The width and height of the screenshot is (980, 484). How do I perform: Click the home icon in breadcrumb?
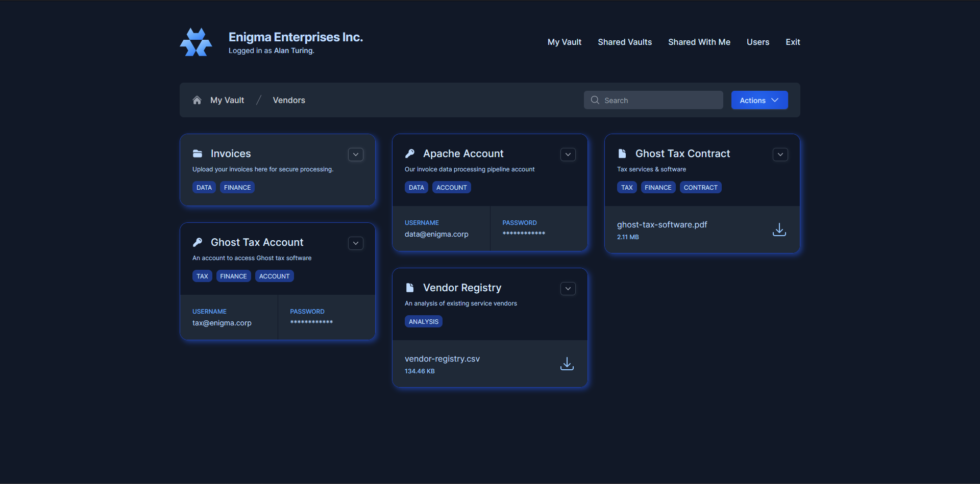(197, 100)
